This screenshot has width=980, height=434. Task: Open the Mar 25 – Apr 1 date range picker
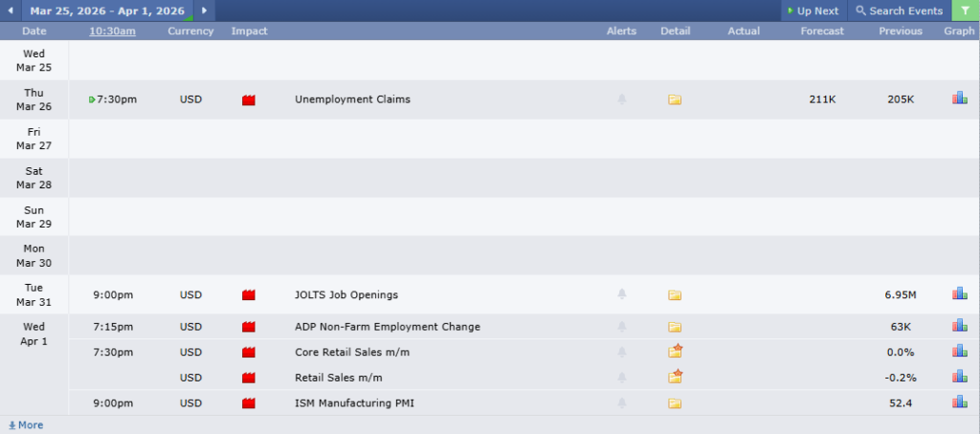[107, 11]
